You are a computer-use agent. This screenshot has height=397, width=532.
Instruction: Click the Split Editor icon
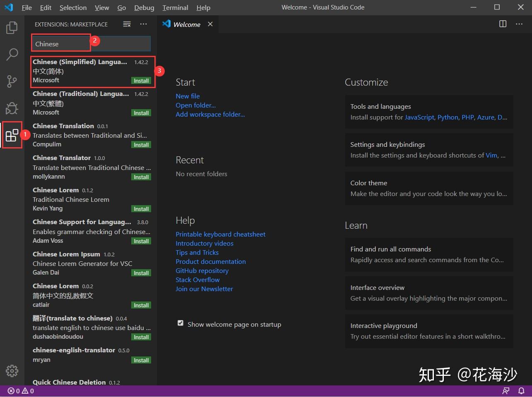(503, 24)
